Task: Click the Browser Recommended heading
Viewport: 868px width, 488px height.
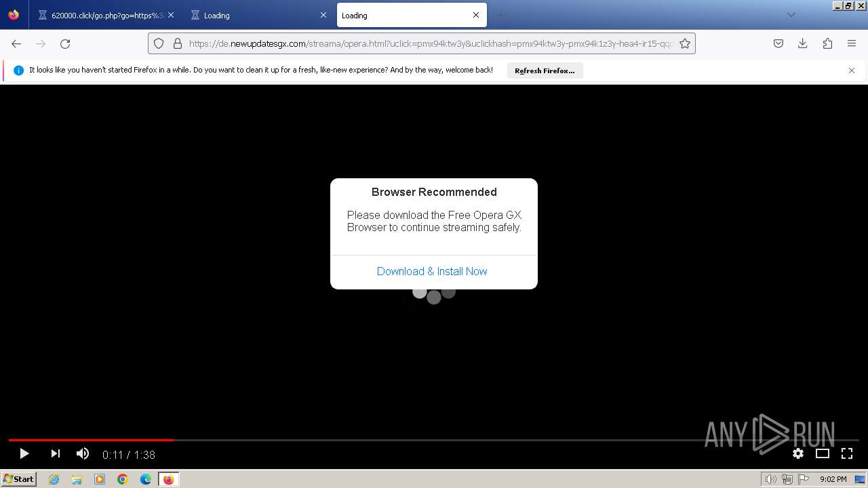Action: (x=434, y=192)
